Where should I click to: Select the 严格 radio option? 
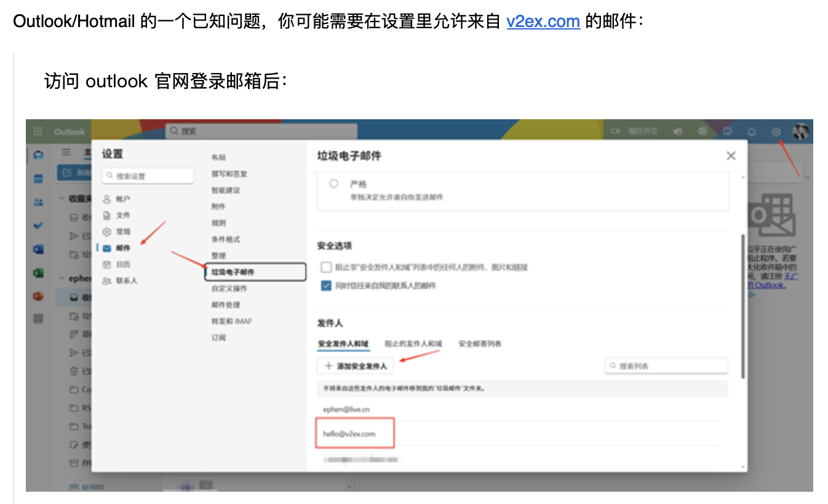[x=334, y=184]
